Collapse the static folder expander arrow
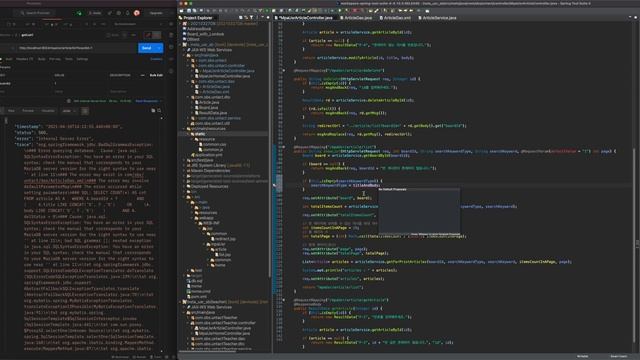This screenshot has width=640, height=360. (188, 134)
